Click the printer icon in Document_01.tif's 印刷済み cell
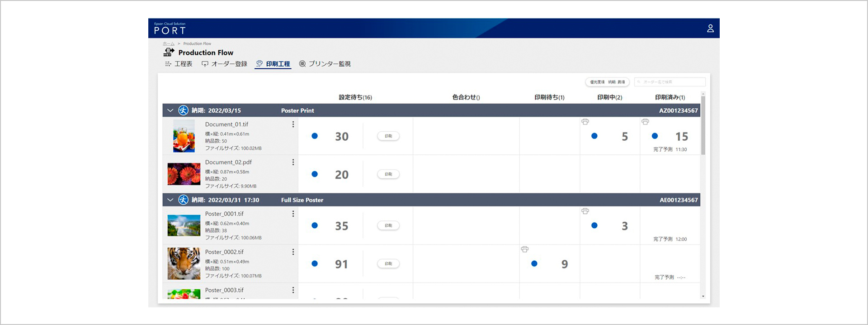This screenshot has height=325, width=868. tap(645, 122)
